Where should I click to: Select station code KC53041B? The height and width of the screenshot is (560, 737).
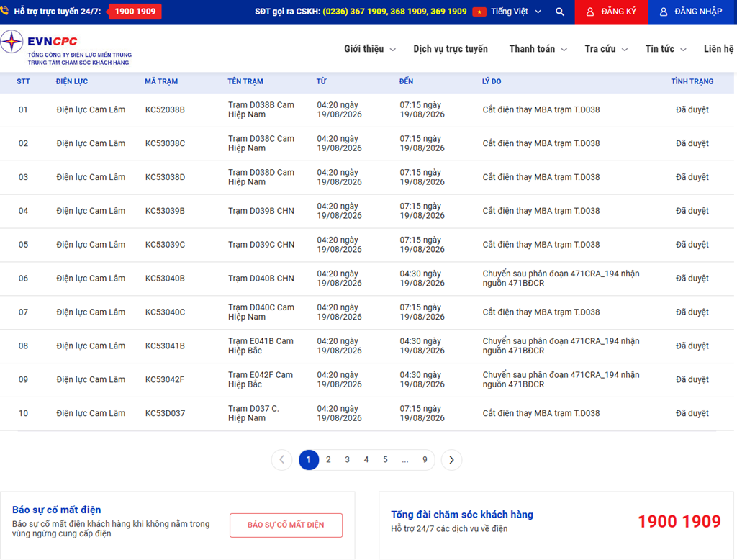tap(165, 346)
